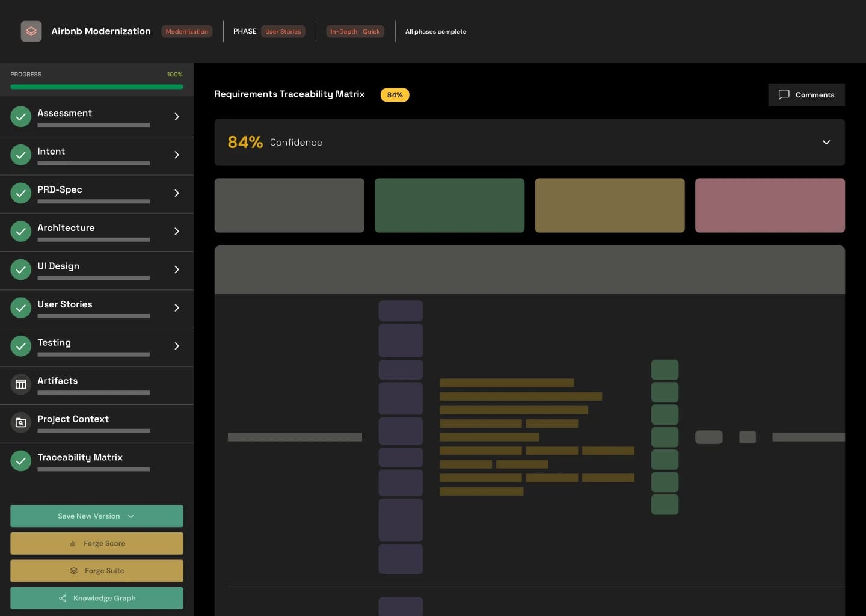Click the Intent green checkmark icon
Screen dimensions: 866x616
(21, 155)
